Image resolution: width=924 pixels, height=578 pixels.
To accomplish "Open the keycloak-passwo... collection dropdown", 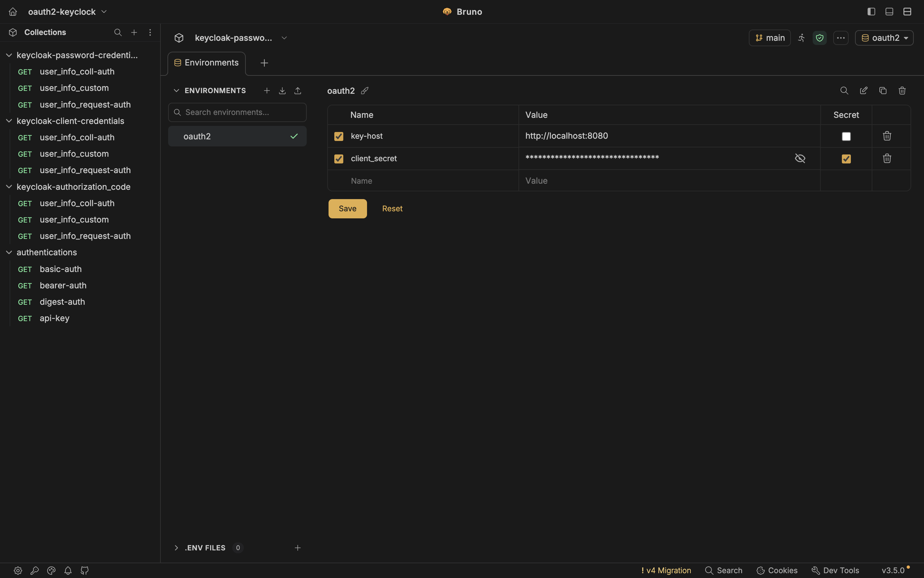I will click(241, 38).
